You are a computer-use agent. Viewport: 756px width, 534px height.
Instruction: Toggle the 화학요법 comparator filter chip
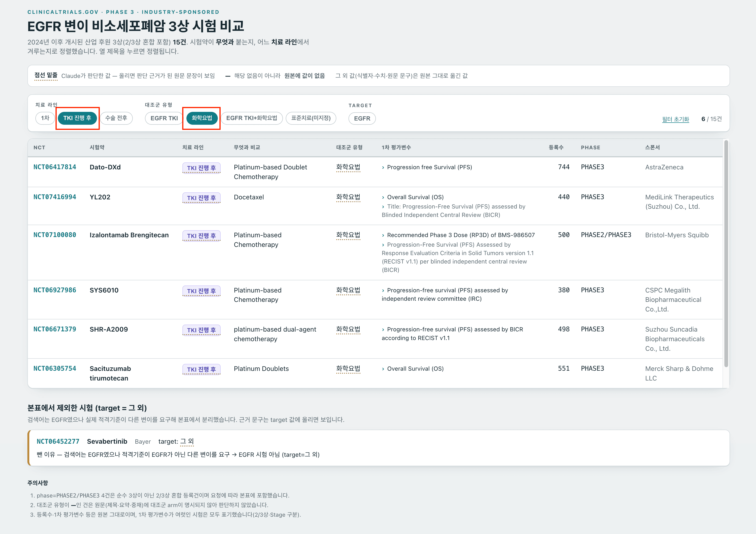(x=202, y=118)
